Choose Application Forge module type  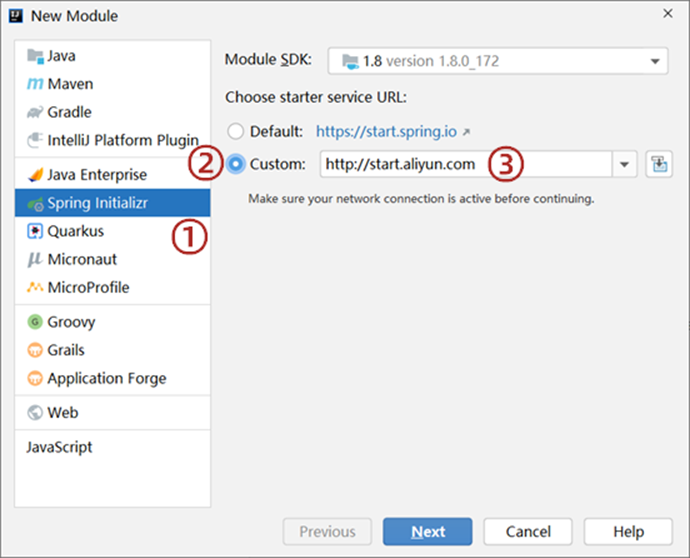coord(113,378)
